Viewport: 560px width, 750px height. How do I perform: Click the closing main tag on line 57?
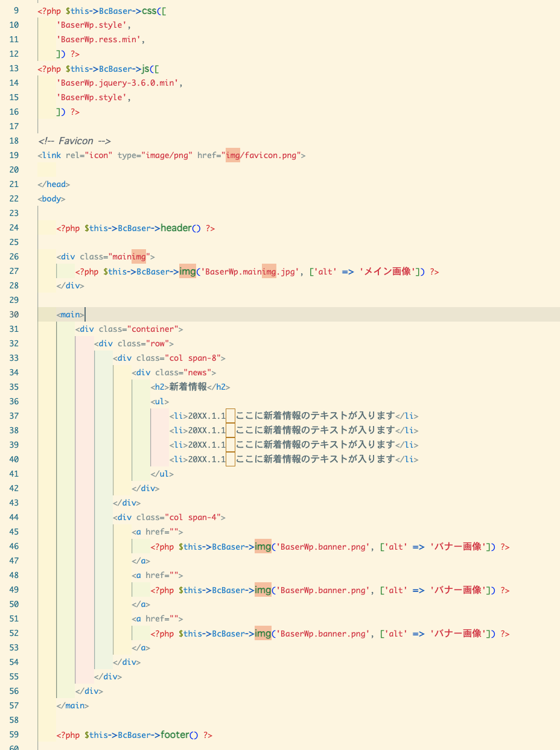click(x=72, y=705)
